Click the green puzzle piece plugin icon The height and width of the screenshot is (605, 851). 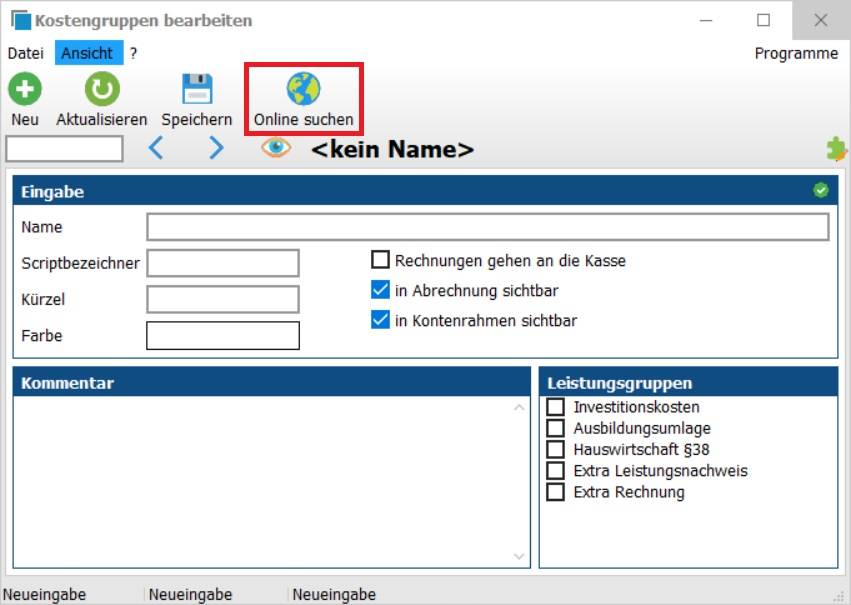click(836, 149)
